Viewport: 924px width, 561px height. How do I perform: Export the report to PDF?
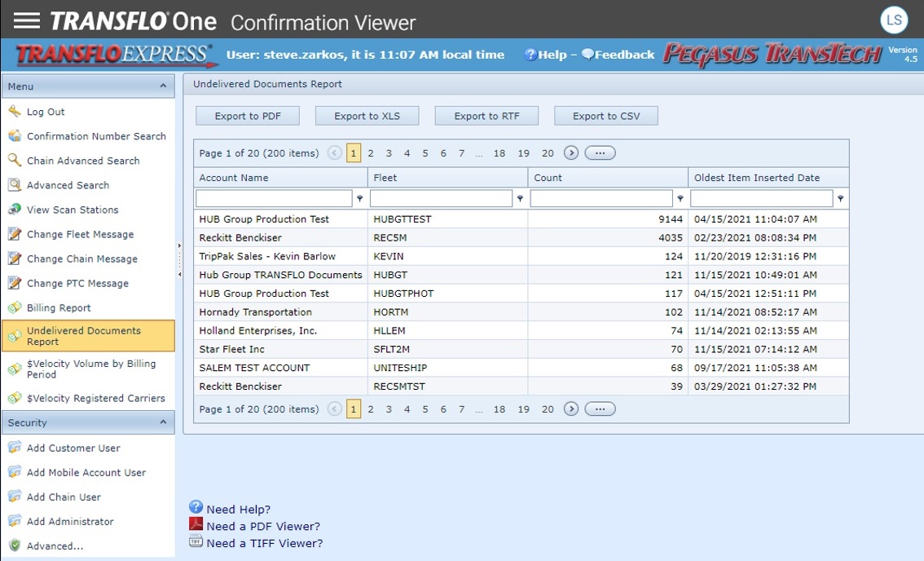coord(248,117)
